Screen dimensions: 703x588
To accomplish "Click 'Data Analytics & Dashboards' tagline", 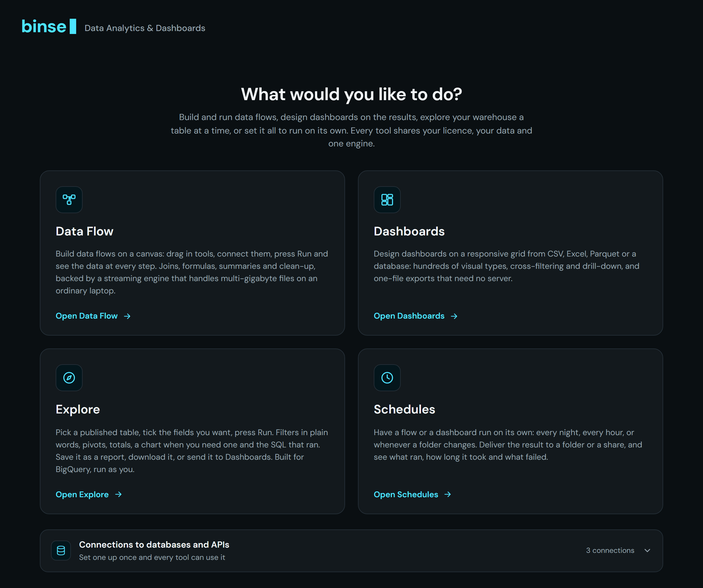I will [145, 28].
